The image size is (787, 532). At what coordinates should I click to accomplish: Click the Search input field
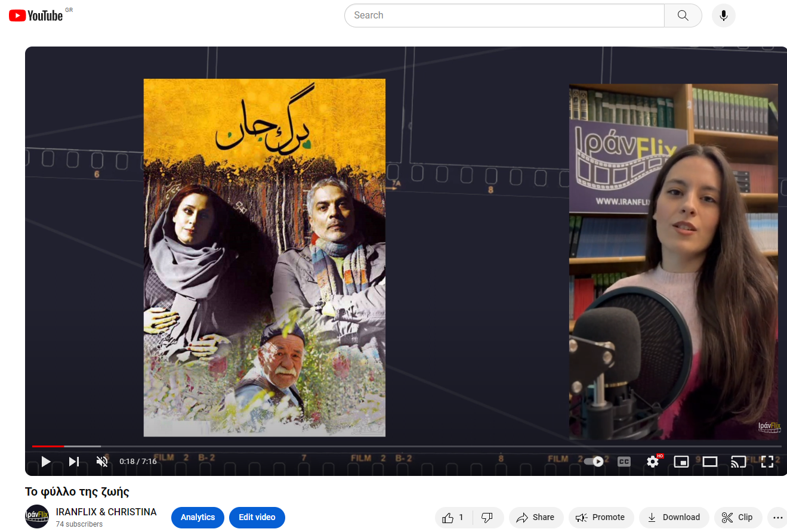point(504,16)
